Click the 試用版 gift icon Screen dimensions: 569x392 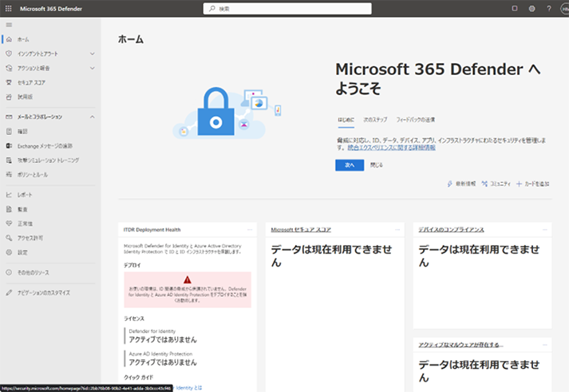(x=9, y=97)
